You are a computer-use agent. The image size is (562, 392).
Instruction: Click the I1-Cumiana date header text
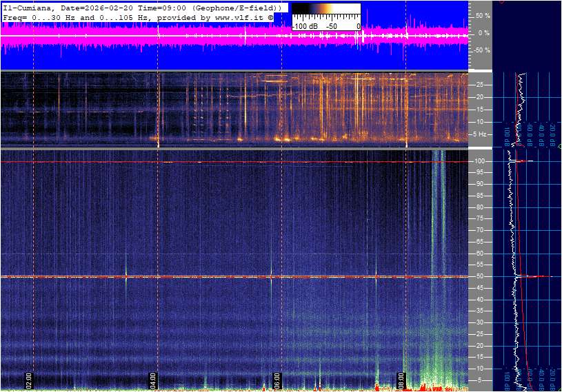click(x=69, y=7)
